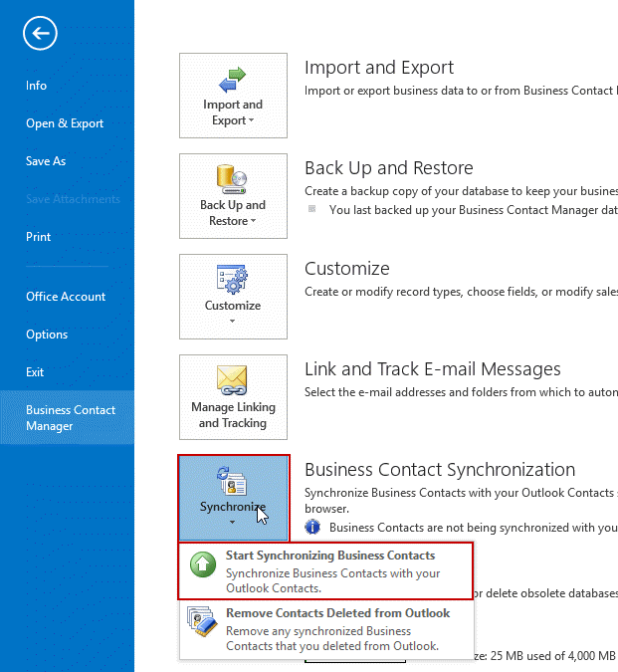Click the green up-arrow sync icon
The width and height of the screenshot is (618, 672).
pos(203,564)
